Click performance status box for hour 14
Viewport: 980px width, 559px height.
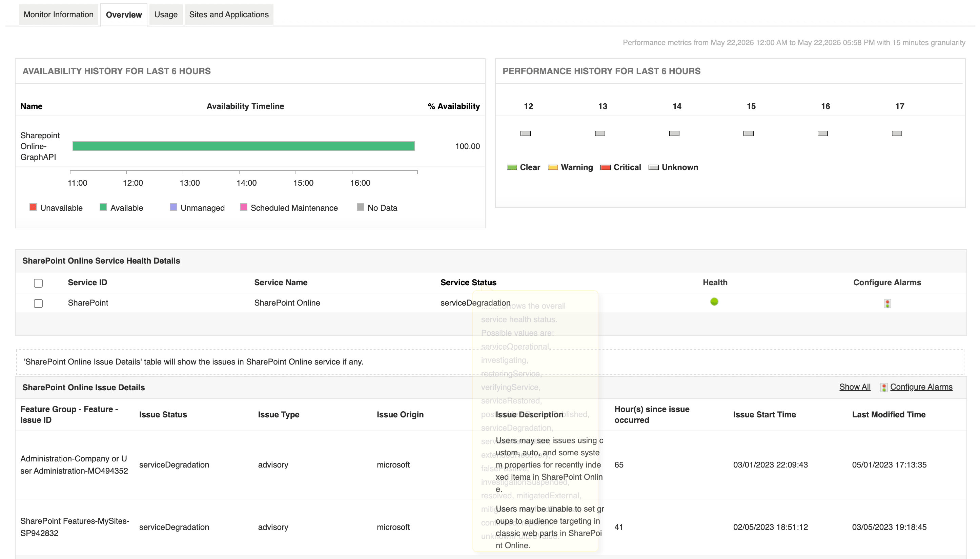tap(674, 133)
